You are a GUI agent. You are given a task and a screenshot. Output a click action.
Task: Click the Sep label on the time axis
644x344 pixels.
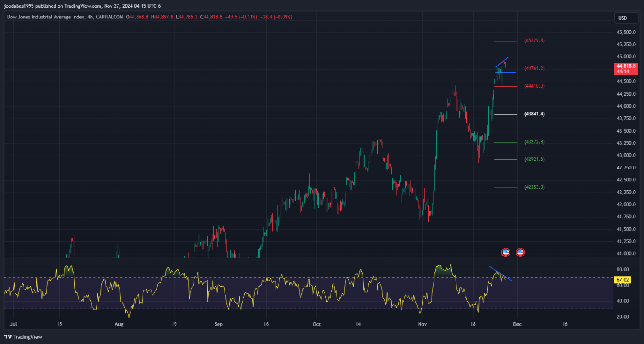[x=218, y=324]
